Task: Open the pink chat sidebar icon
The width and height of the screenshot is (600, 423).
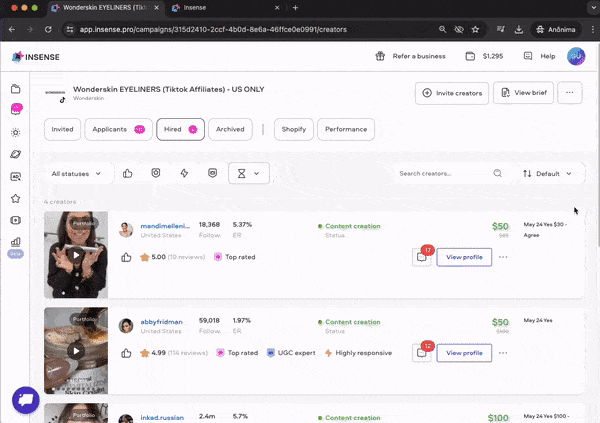Action: 16,109
